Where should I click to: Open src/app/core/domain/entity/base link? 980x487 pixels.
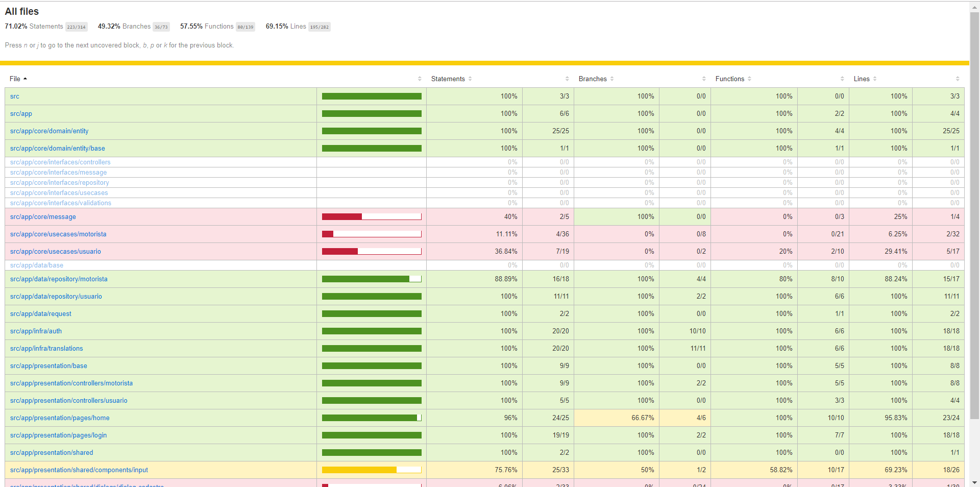coord(58,148)
